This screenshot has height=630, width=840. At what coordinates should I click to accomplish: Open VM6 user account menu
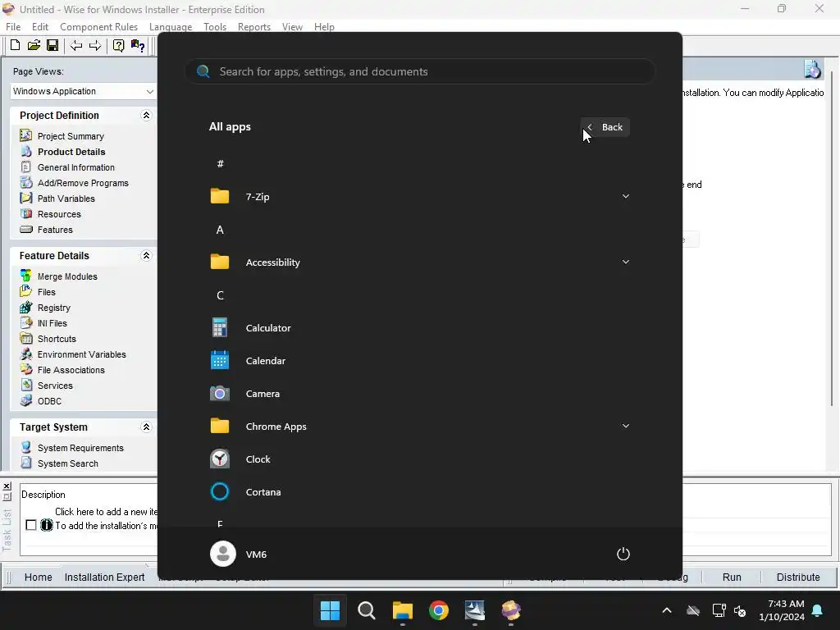tap(239, 554)
